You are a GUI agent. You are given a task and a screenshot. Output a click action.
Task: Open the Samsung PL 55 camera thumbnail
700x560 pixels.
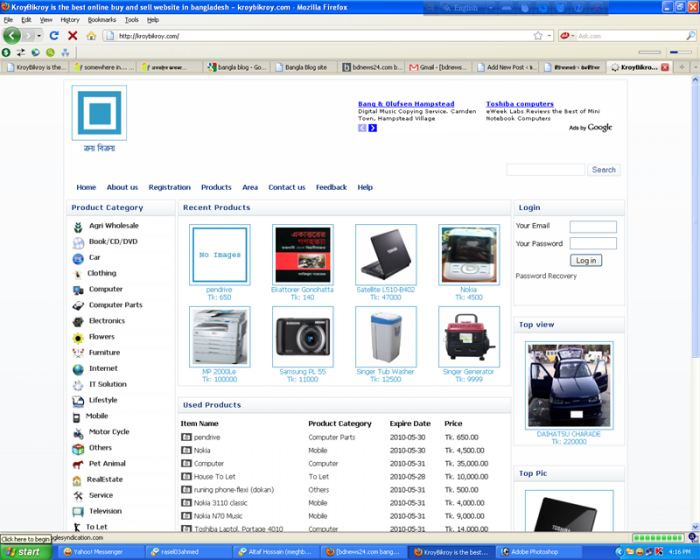[302, 337]
